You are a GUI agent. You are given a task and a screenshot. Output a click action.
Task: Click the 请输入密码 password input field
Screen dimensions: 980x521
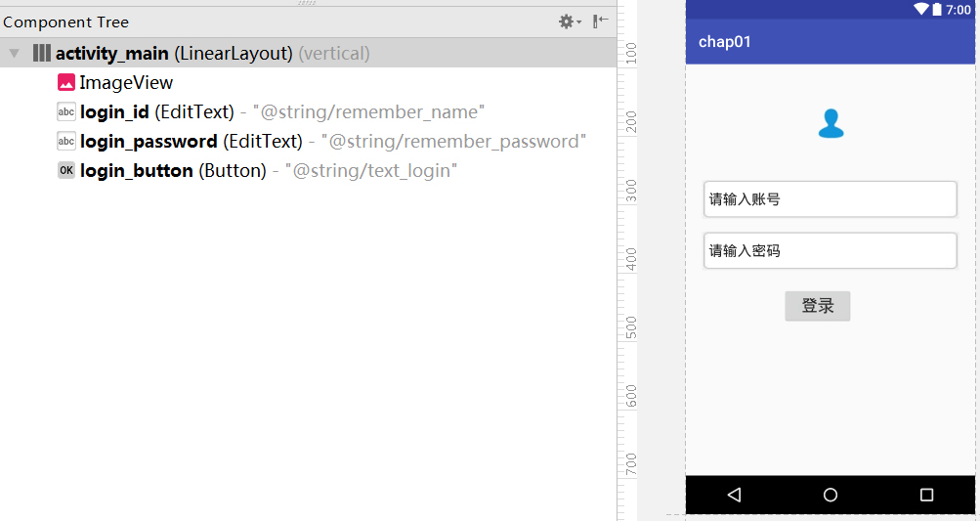pos(830,250)
